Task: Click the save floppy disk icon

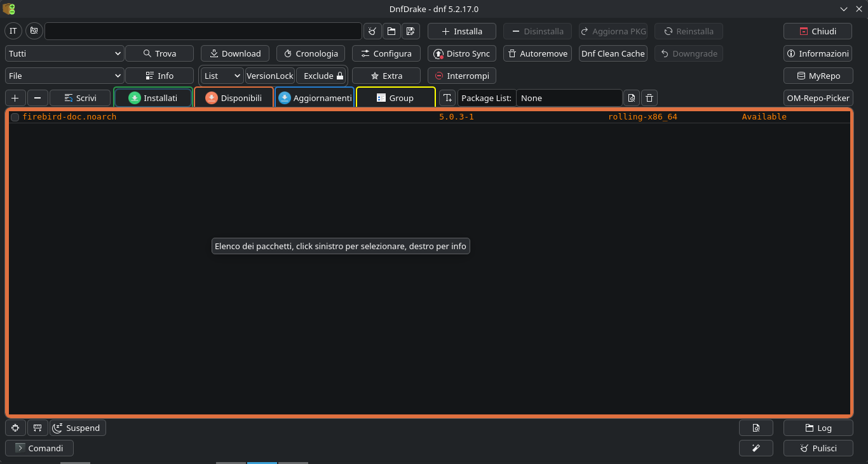Action: coord(410,31)
